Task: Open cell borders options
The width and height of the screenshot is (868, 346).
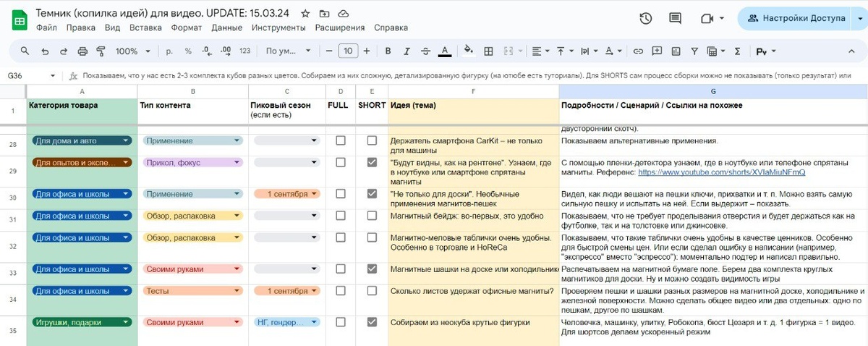Action: tap(488, 51)
